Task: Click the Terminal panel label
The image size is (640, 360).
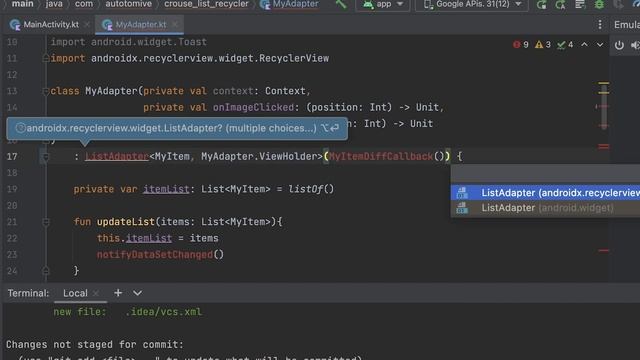Action: [x=28, y=293]
